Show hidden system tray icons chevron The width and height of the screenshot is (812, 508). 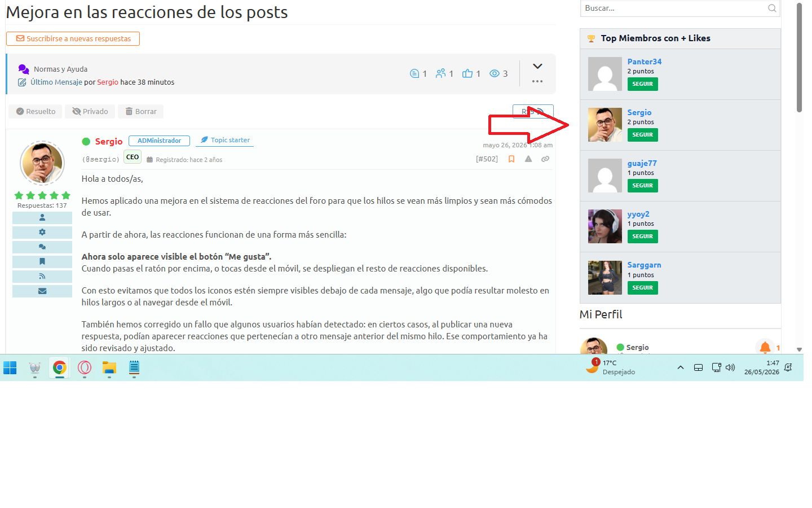(x=681, y=367)
